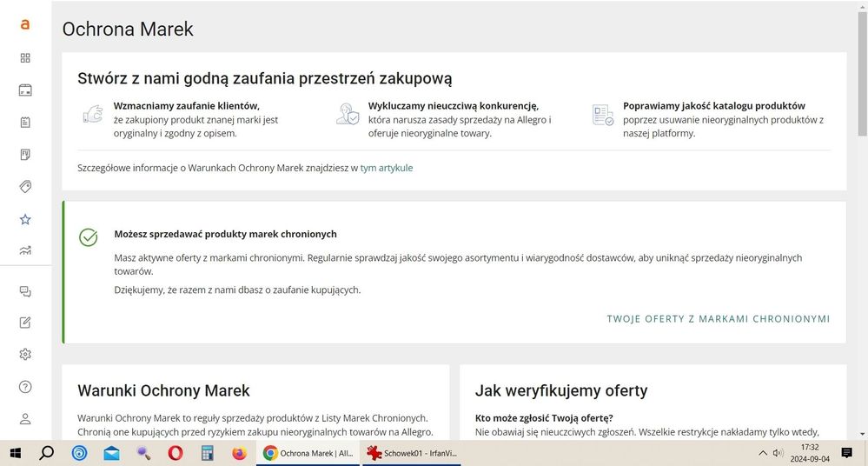Open the Mail app in taskbar
The width and height of the screenshot is (868, 466).
point(111,453)
